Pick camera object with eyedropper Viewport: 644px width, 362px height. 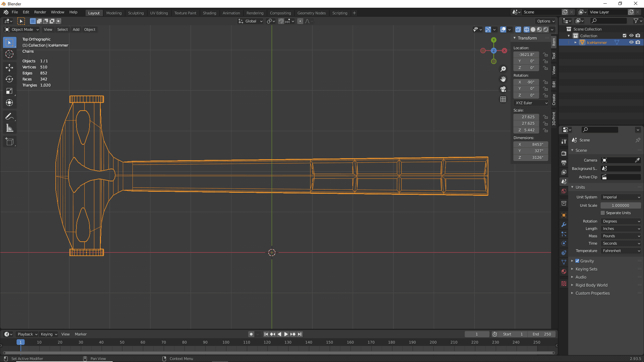(x=637, y=160)
